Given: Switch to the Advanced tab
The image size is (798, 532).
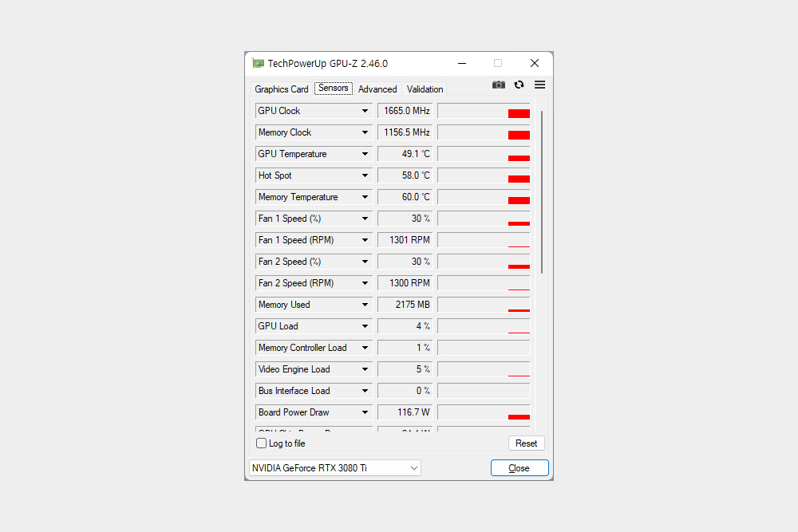Looking at the screenshot, I should point(377,89).
